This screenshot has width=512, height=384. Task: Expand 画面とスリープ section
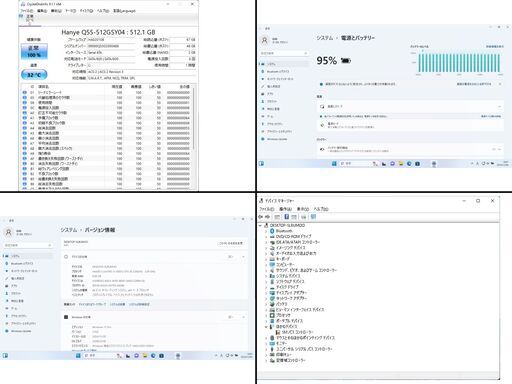[x=410, y=106]
